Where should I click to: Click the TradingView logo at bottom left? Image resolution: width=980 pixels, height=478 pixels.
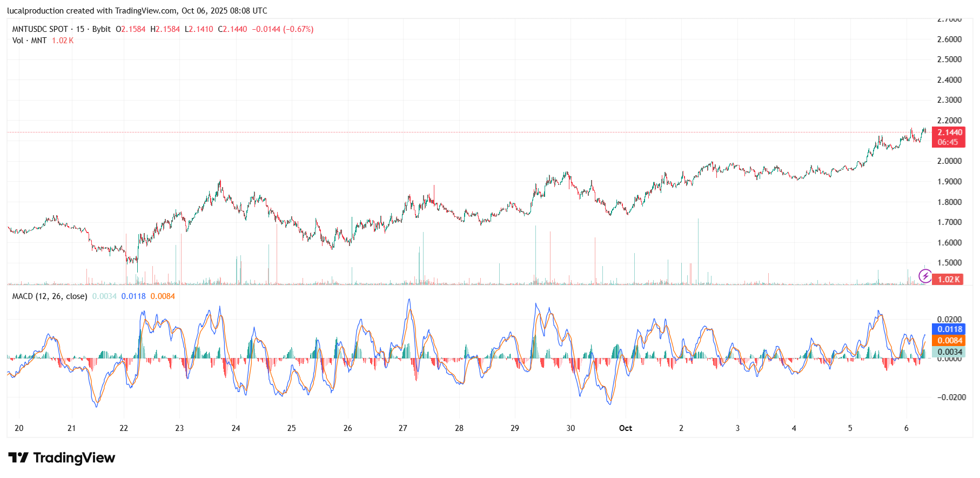point(62,458)
